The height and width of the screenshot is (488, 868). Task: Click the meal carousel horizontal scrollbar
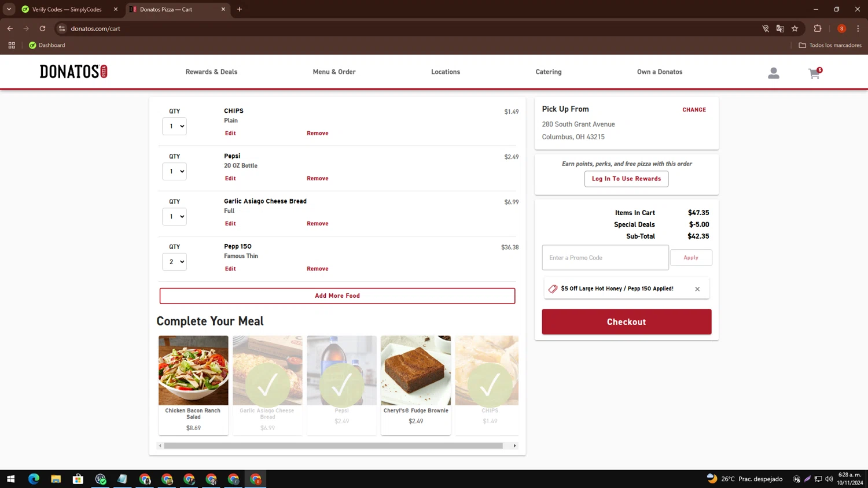(x=333, y=446)
